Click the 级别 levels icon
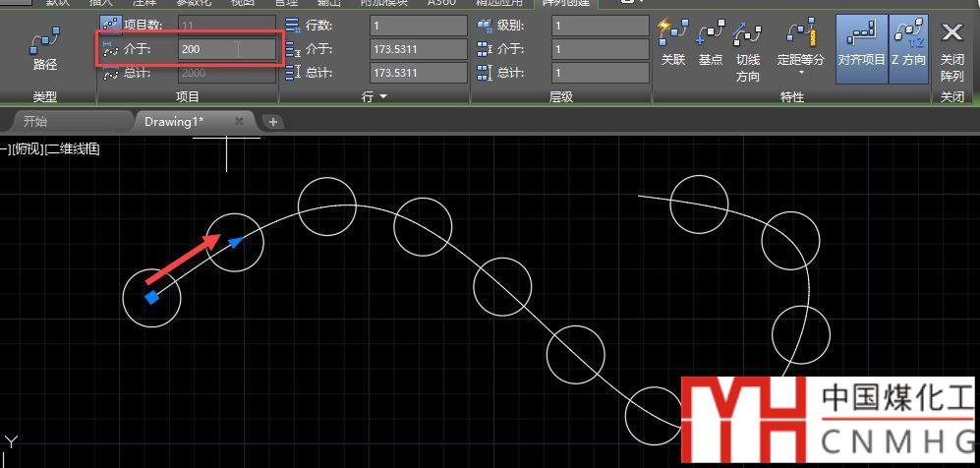The width and height of the screenshot is (980, 468). (484, 25)
